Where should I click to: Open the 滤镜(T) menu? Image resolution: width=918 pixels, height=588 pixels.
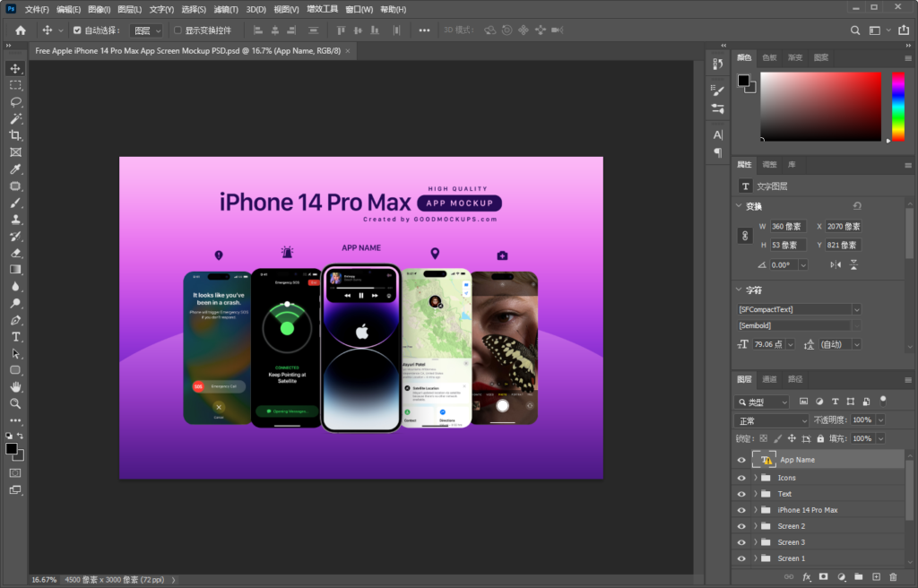(226, 9)
